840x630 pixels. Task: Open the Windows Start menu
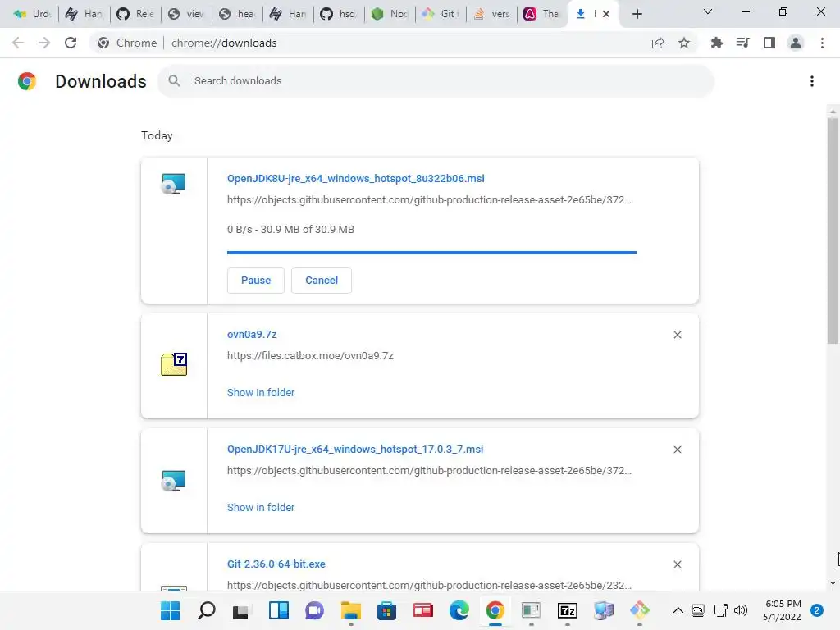(171, 610)
